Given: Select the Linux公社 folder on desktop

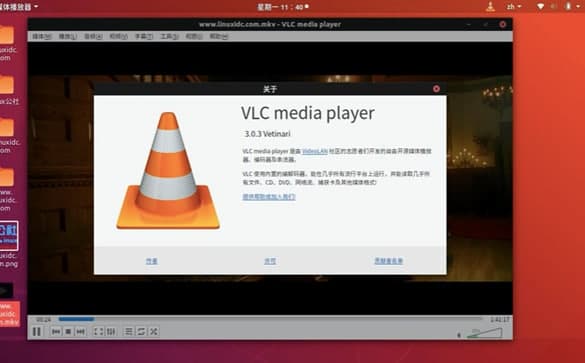Looking at the screenshot, I should tap(8, 90).
